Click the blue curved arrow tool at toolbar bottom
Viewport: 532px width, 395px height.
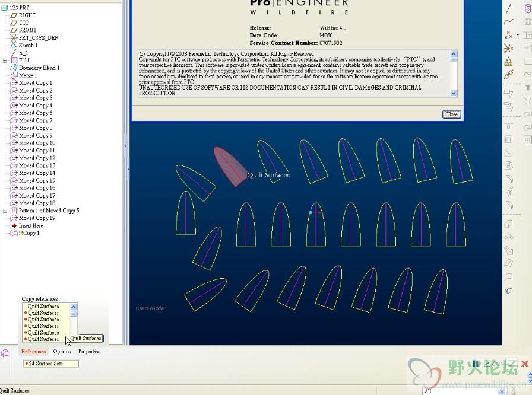(508, 291)
